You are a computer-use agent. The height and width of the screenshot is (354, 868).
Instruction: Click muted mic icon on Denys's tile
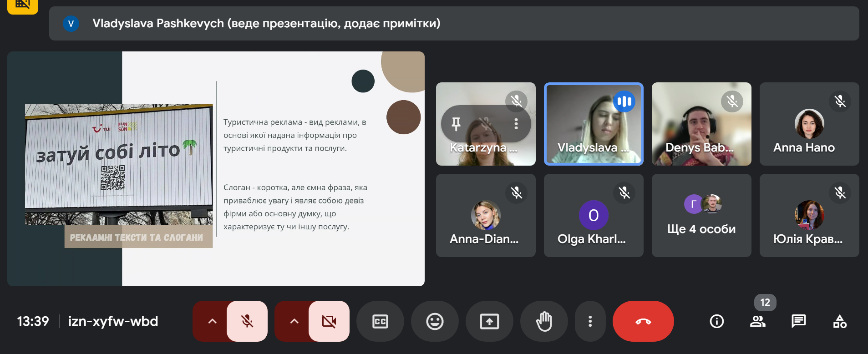[x=732, y=101]
